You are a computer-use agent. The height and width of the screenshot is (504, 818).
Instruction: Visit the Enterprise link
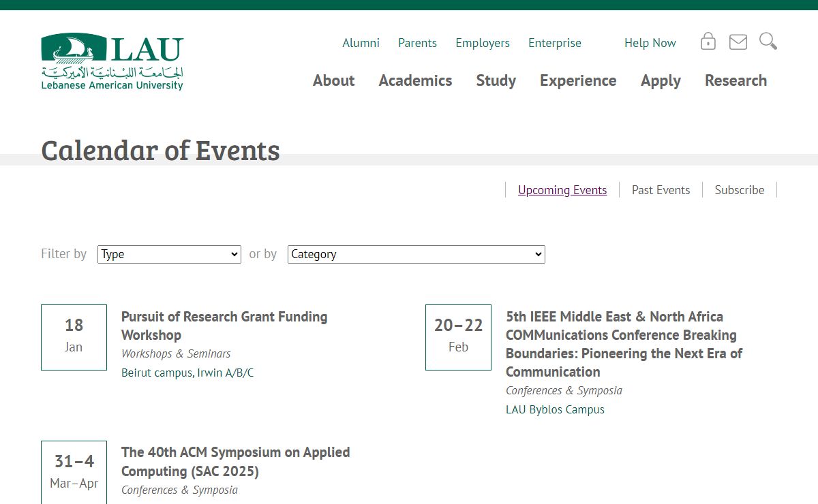point(555,43)
